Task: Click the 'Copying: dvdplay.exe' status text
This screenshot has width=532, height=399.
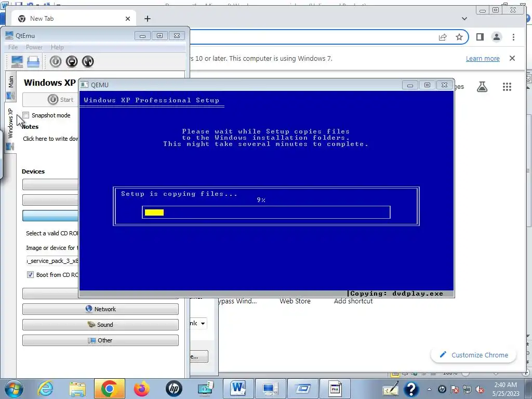Action: coord(396,294)
